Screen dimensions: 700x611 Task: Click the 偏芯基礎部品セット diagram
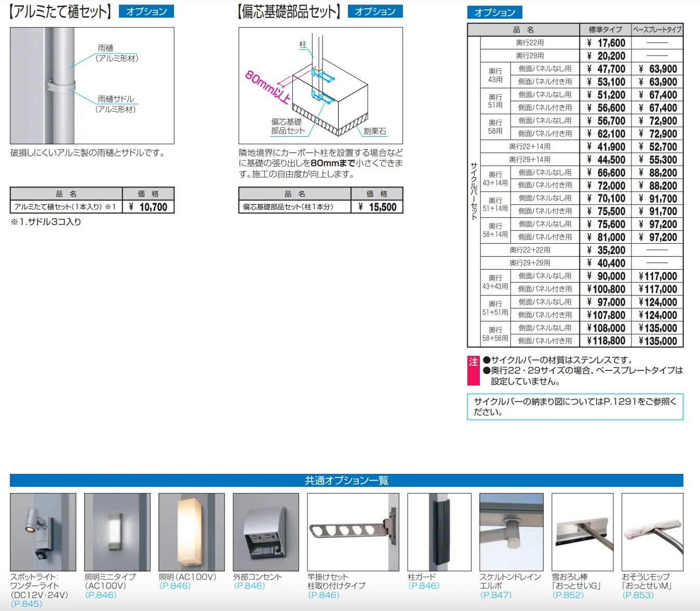tap(321, 86)
